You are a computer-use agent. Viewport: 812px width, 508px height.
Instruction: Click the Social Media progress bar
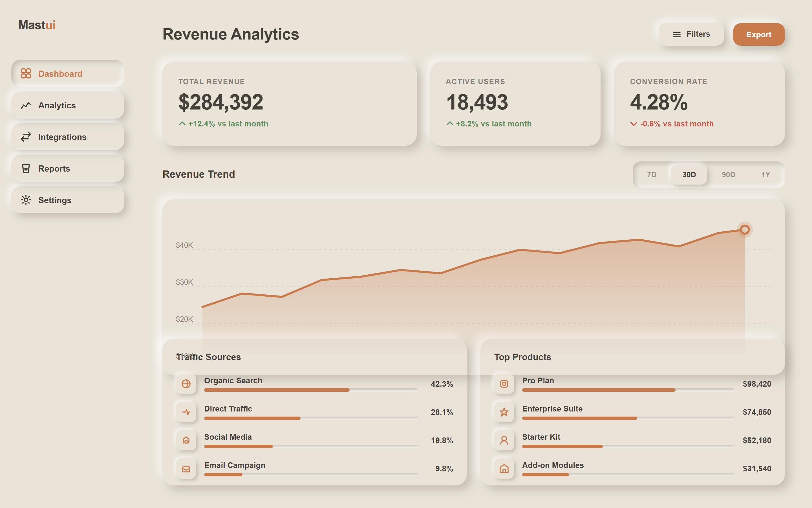(311, 446)
